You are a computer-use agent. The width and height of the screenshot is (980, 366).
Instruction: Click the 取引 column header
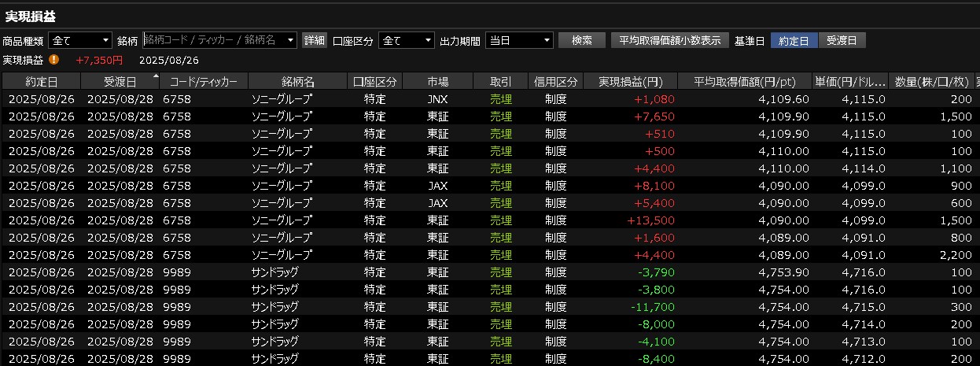tap(501, 81)
